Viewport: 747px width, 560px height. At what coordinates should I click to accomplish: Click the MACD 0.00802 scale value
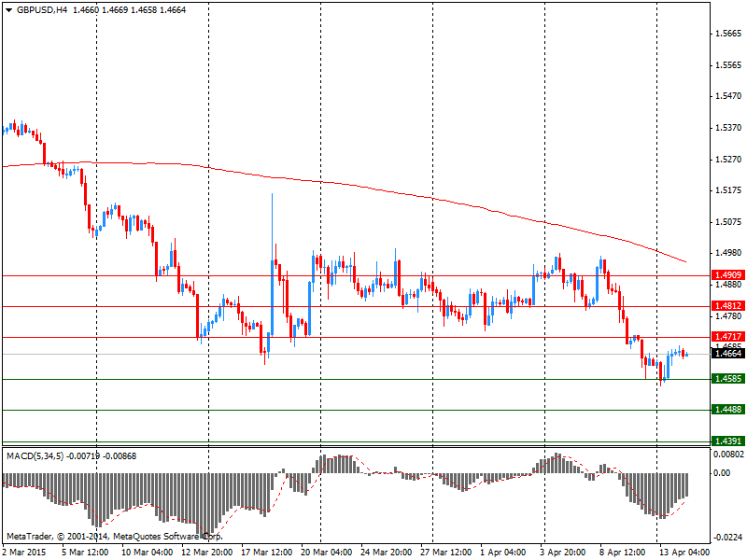(x=728, y=455)
